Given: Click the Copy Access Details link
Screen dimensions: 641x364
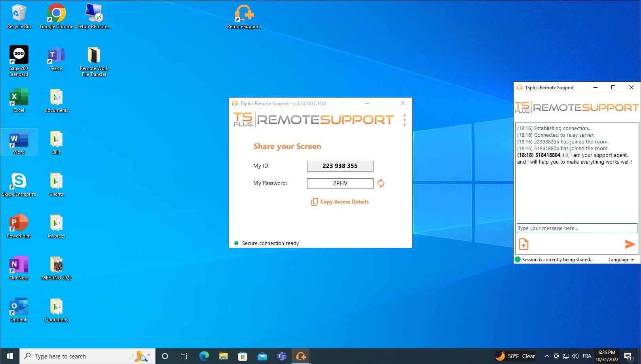Looking at the screenshot, I should tap(340, 202).
